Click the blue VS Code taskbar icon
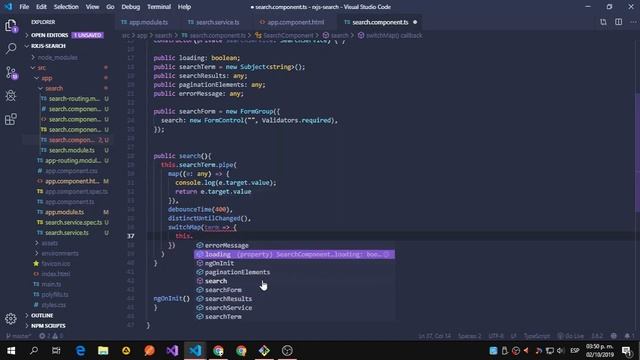The image size is (640, 360). pos(195,351)
